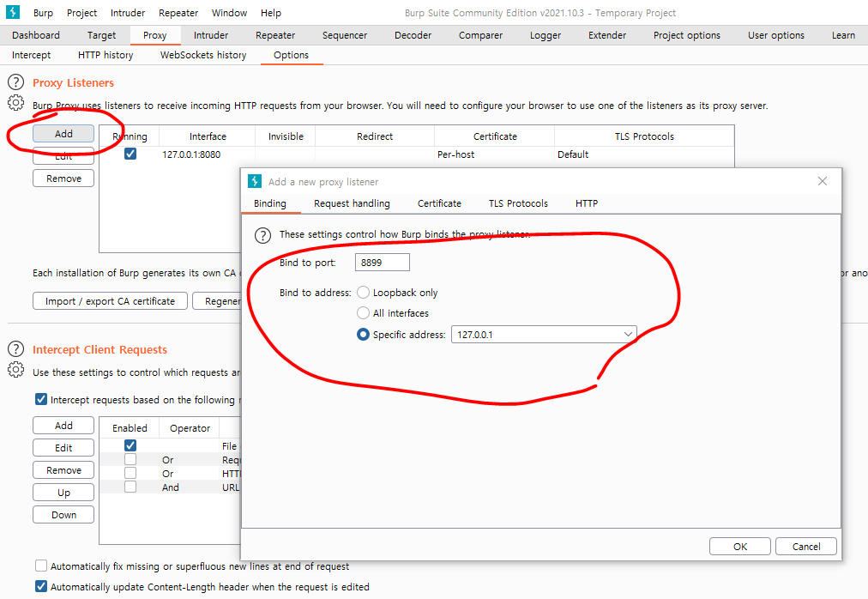Open the Burp menu

click(x=43, y=13)
